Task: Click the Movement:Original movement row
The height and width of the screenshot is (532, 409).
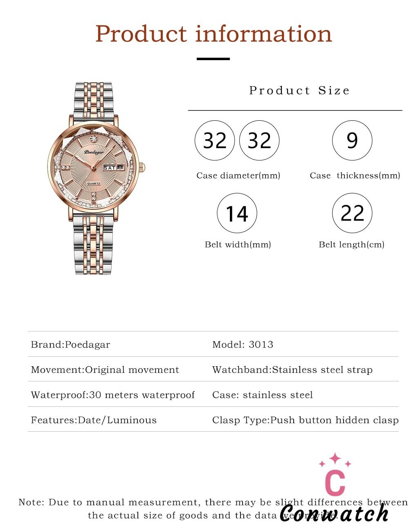Action: point(105,370)
